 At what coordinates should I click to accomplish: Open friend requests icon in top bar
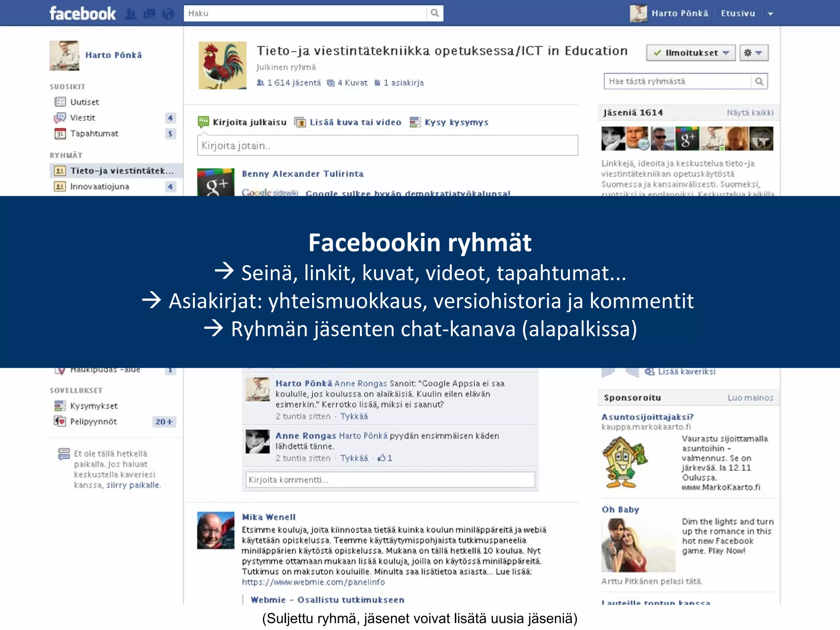131,14
